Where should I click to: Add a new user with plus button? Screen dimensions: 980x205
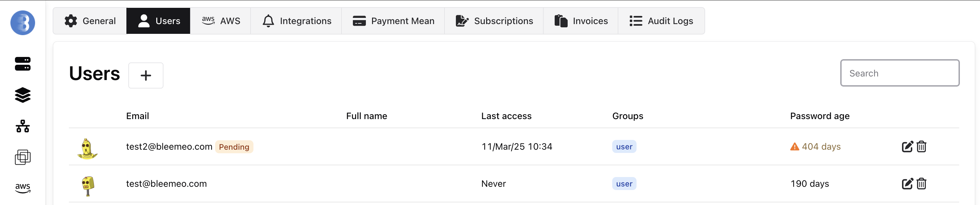tap(146, 75)
